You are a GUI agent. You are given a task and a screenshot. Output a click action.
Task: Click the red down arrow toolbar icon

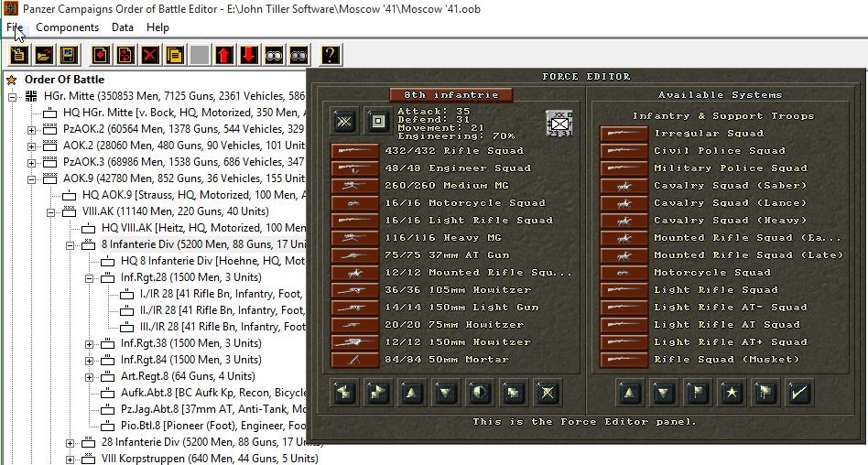(248, 55)
